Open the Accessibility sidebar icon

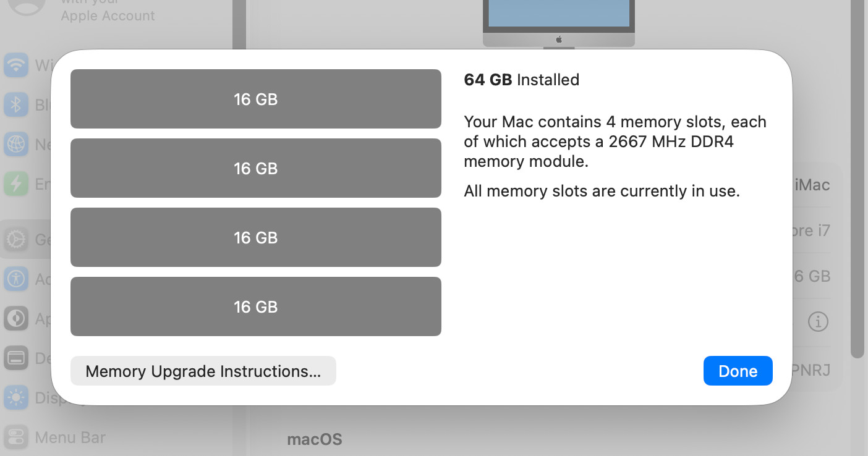[x=17, y=279]
